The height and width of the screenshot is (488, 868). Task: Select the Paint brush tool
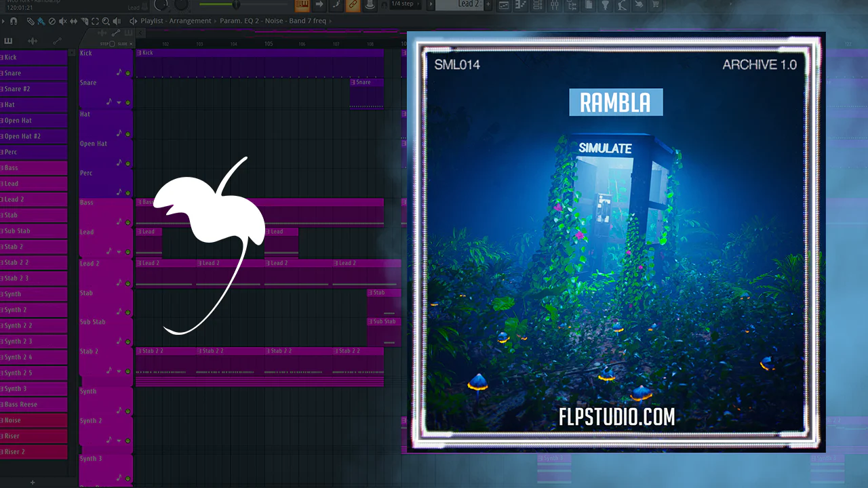pos(41,21)
